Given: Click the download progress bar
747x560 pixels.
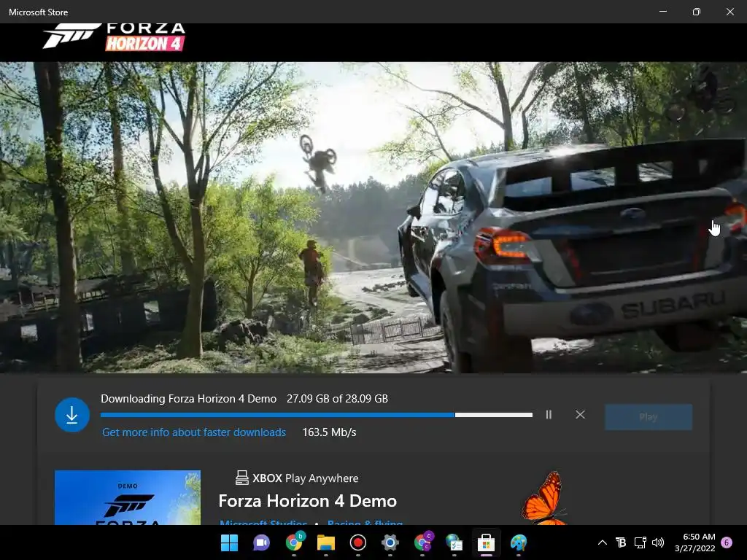Looking at the screenshot, I should [317, 415].
